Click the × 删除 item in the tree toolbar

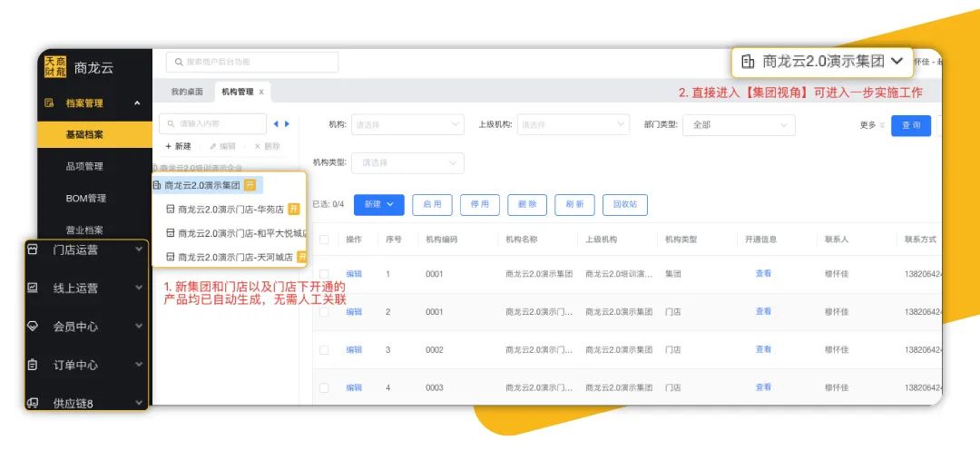tap(267, 146)
